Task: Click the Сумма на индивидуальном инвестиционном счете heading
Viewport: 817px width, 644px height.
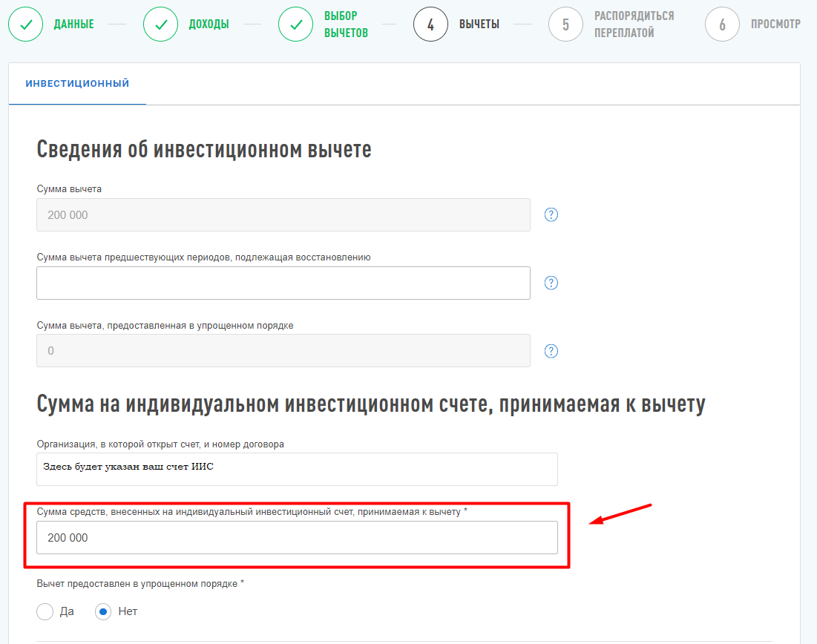Action: pos(371,405)
